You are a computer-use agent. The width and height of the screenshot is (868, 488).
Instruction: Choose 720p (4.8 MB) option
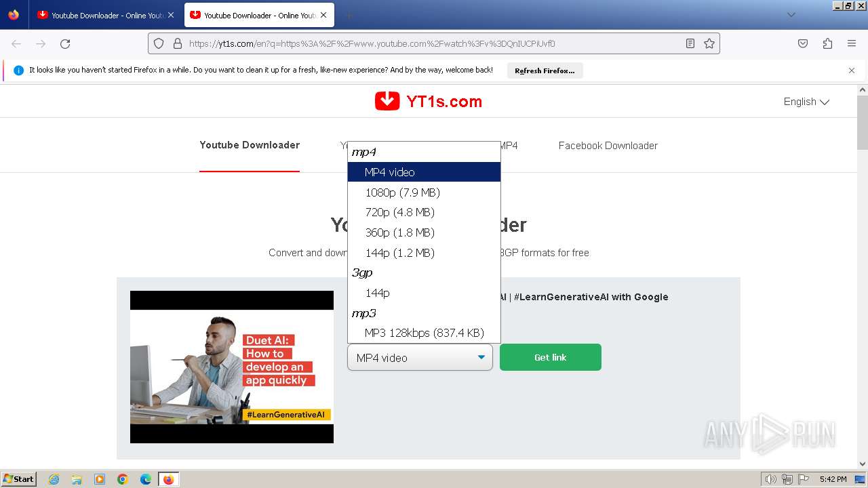click(424, 212)
